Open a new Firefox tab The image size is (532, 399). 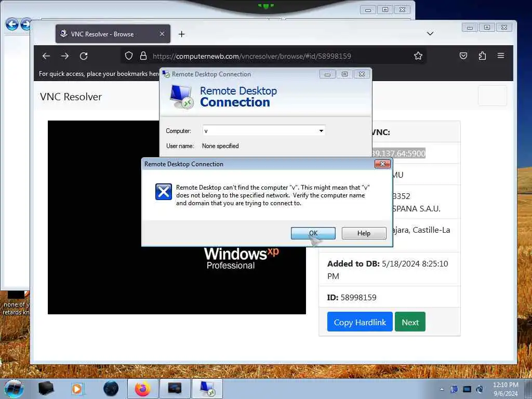click(x=181, y=34)
